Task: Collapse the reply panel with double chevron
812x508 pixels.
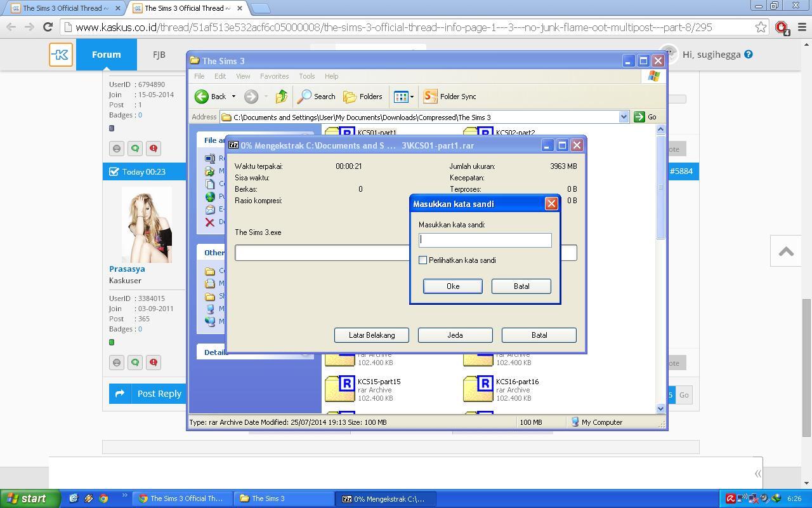Action: click(757, 474)
